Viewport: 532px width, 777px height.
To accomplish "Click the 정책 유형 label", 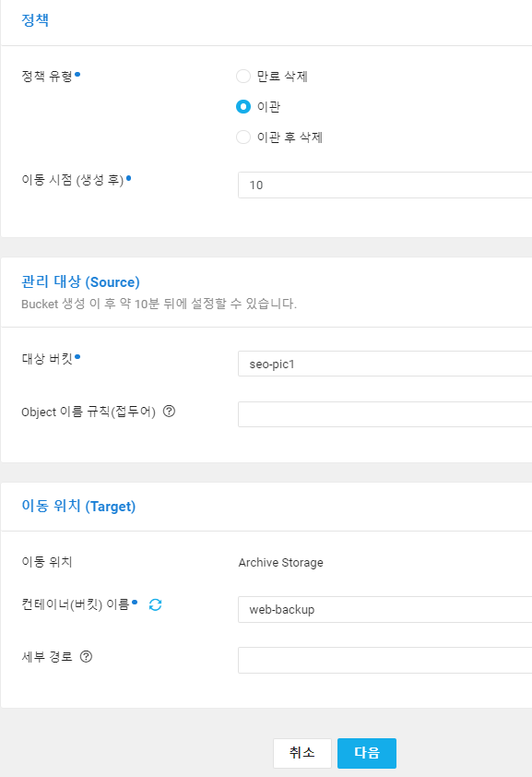I will pos(48,77).
